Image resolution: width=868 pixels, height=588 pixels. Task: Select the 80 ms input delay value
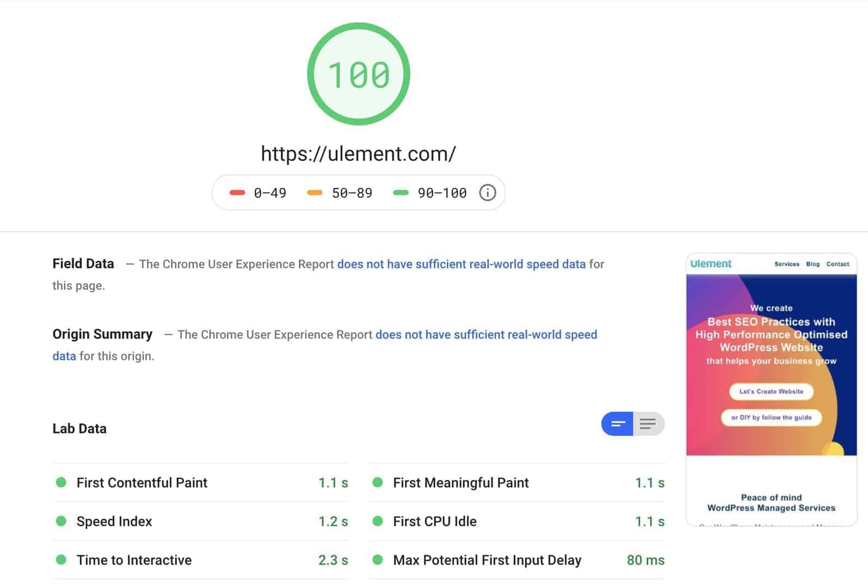646,560
